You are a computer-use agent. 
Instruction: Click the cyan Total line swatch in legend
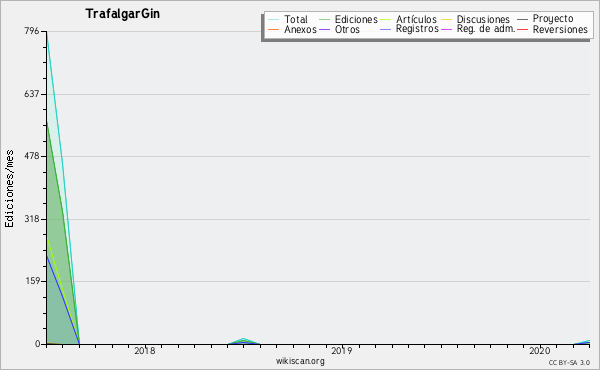click(x=273, y=20)
